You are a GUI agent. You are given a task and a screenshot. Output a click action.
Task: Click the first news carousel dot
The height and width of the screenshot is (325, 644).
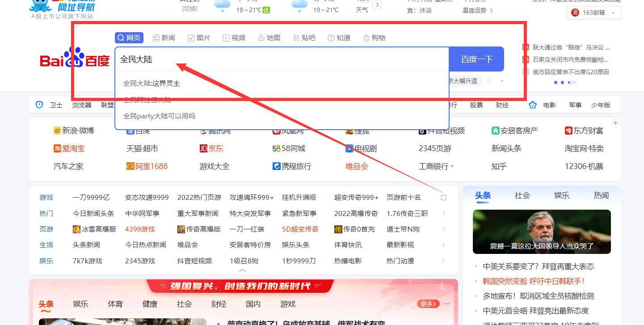point(556,82)
